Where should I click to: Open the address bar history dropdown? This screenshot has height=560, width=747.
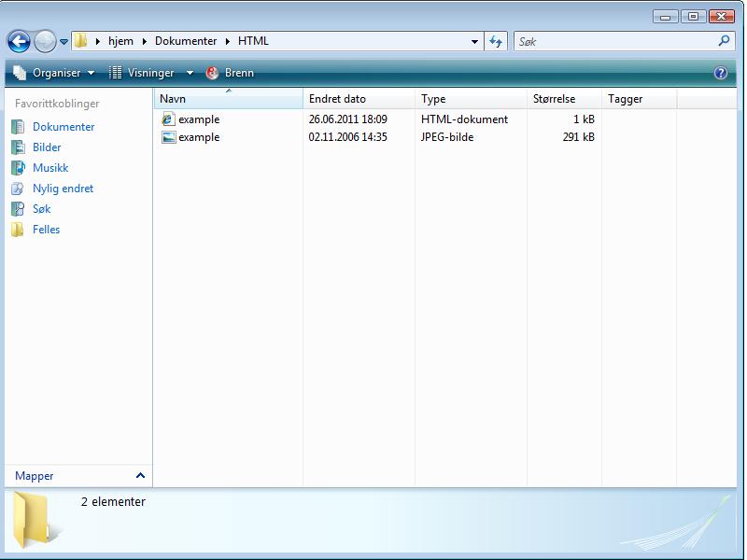pos(474,41)
